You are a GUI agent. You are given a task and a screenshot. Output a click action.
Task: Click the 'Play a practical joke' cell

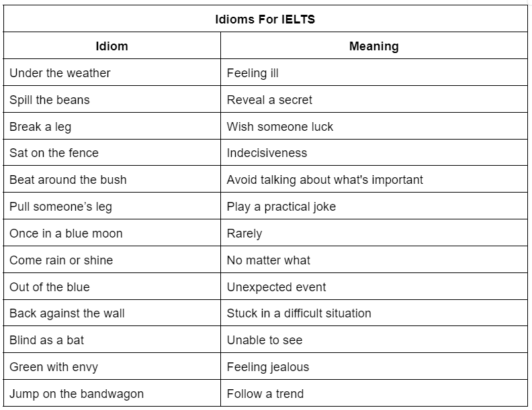281,207
